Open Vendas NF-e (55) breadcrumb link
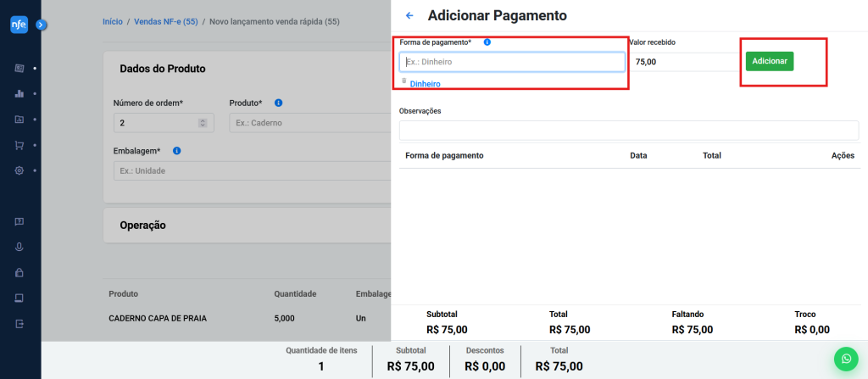Image resolution: width=868 pixels, height=379 pixels. (165, 21)
